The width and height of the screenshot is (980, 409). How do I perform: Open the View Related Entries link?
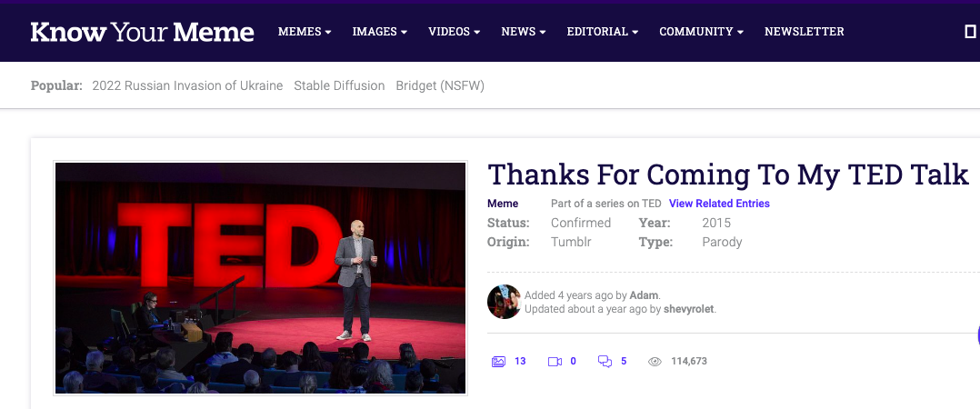point(719,204)
